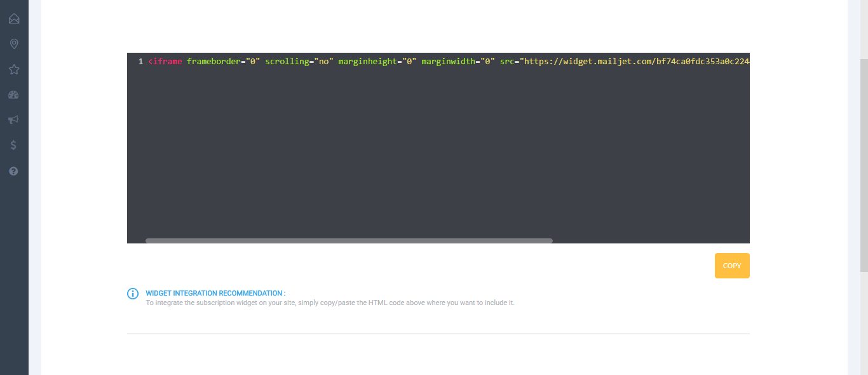Image resolution: width=868 pixels, height=375 pixels.
Task: Click empty area inside the code editor
Action: point(438,153)
